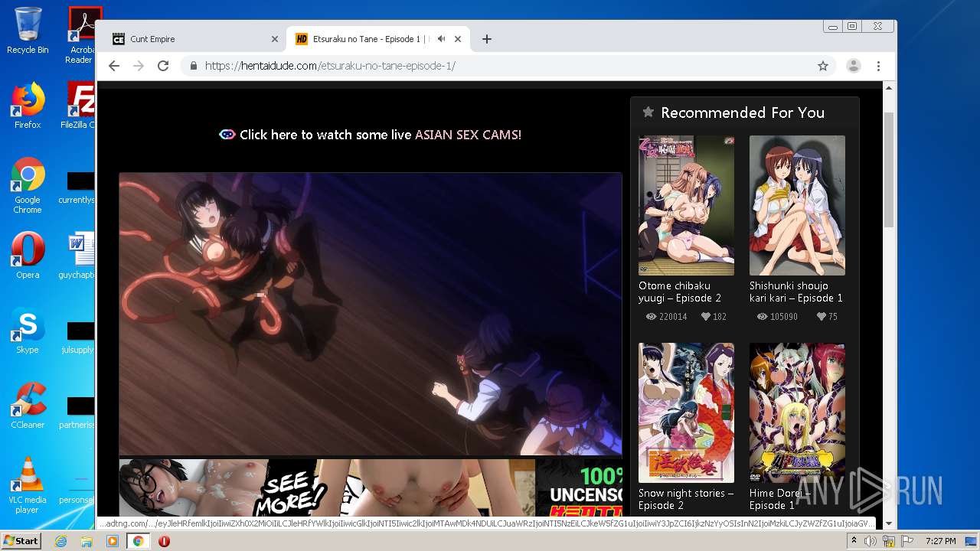Click the scrollbar down arrow
The width and height of the screenshot is (980, 551).
(888, 523)
